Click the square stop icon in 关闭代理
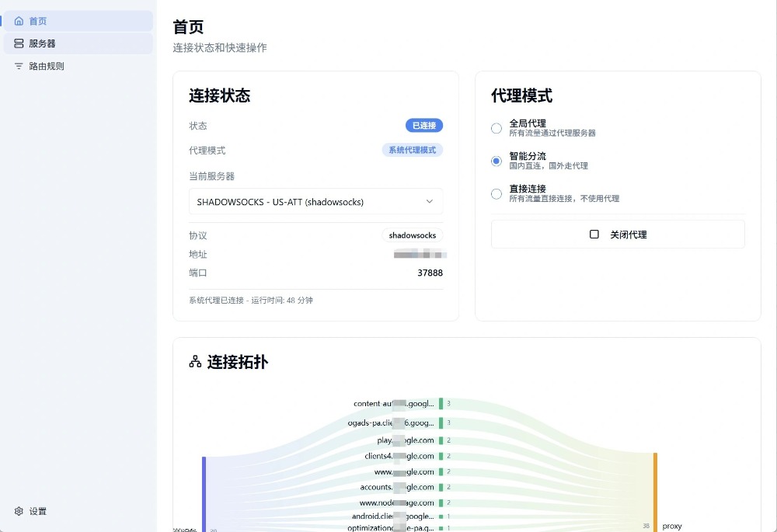777x532 pixels. tap(594, 234)
